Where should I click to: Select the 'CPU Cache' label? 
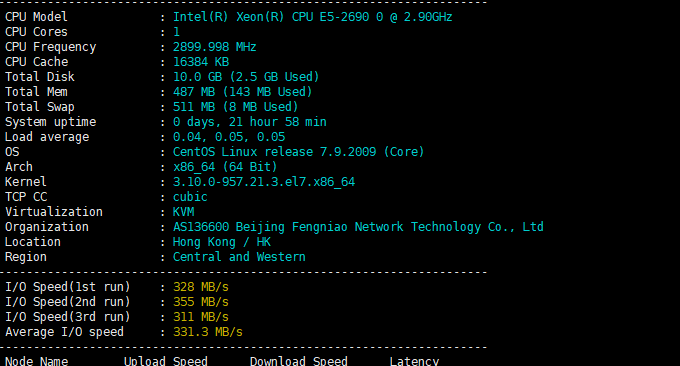(x=36, y=62)
